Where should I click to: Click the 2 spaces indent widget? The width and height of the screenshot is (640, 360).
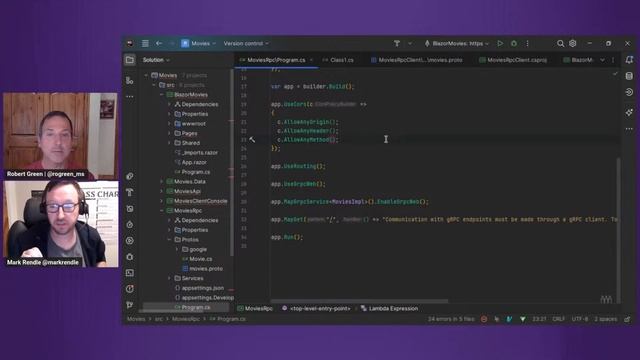pyautogui.click(x=606, y=319)
